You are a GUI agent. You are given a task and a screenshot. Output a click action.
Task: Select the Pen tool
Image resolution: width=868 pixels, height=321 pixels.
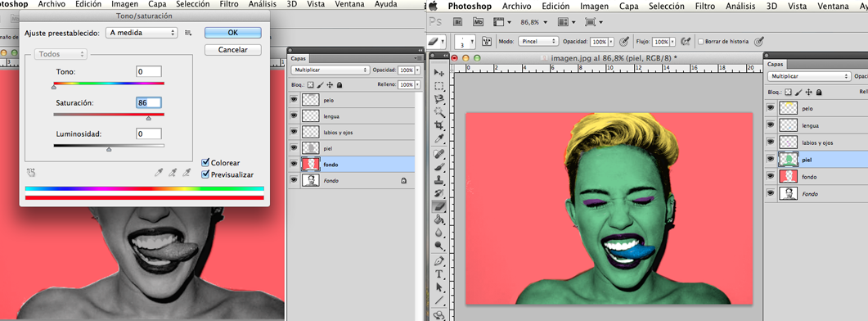[x=439, y=261]
